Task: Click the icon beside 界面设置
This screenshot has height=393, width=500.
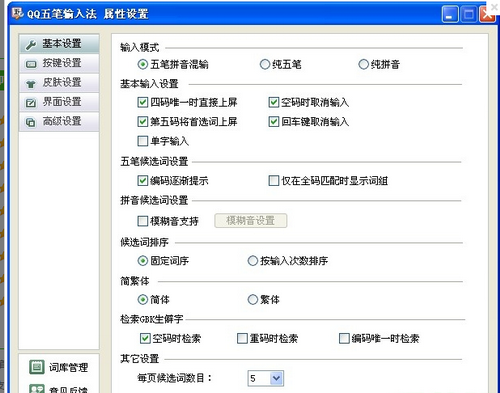Action: point(31,103)
